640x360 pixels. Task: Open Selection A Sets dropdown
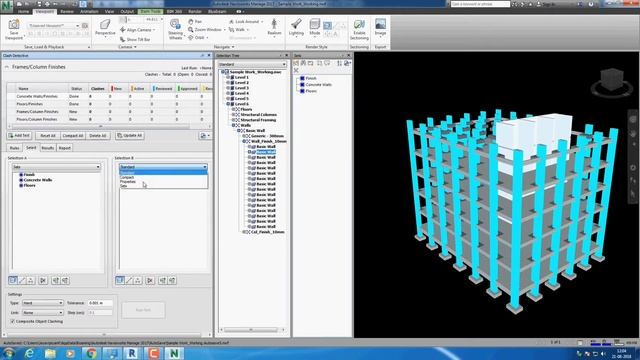click(x=56, y=167)
